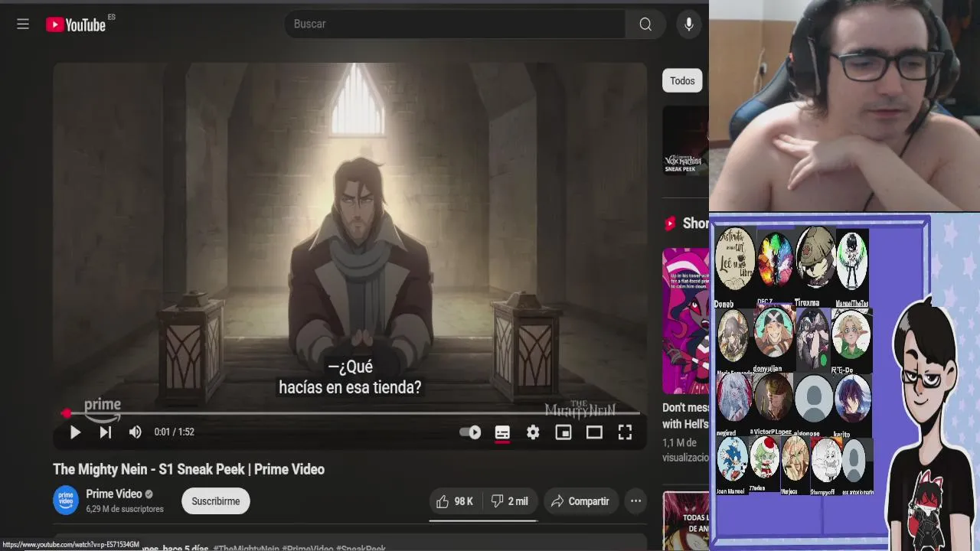
Task: Toggle the autoplay switch in the player
Action: point(470,432)
